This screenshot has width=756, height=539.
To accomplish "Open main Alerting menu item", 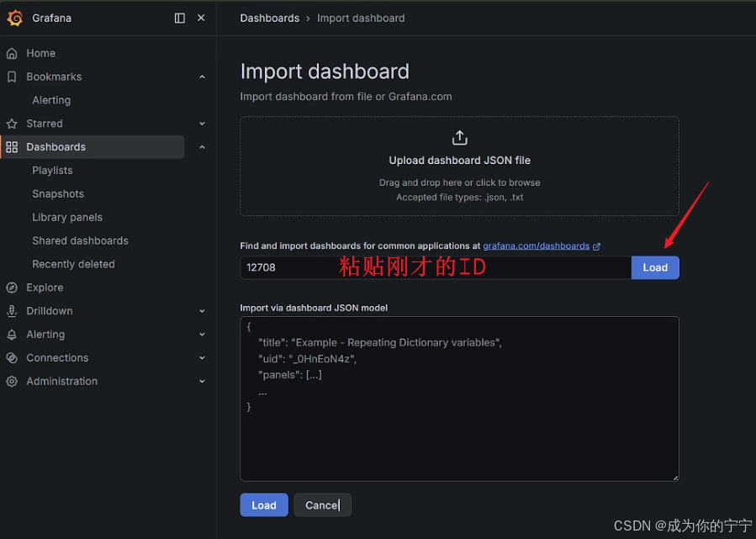I will click(45, 335).
